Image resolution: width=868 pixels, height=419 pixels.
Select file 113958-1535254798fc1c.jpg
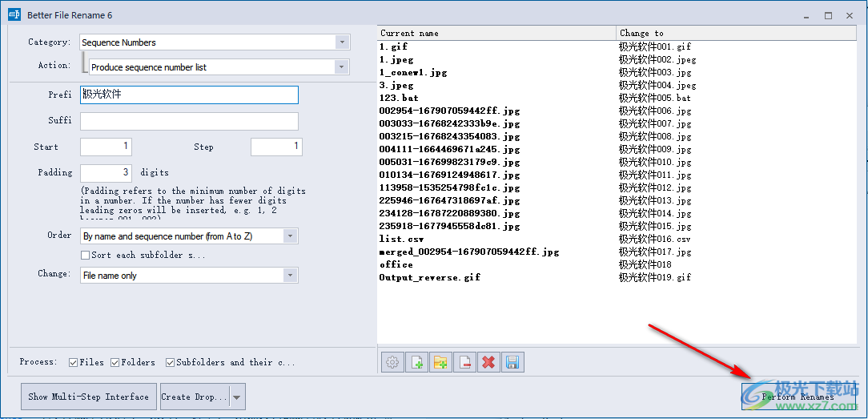coord(449,187)
